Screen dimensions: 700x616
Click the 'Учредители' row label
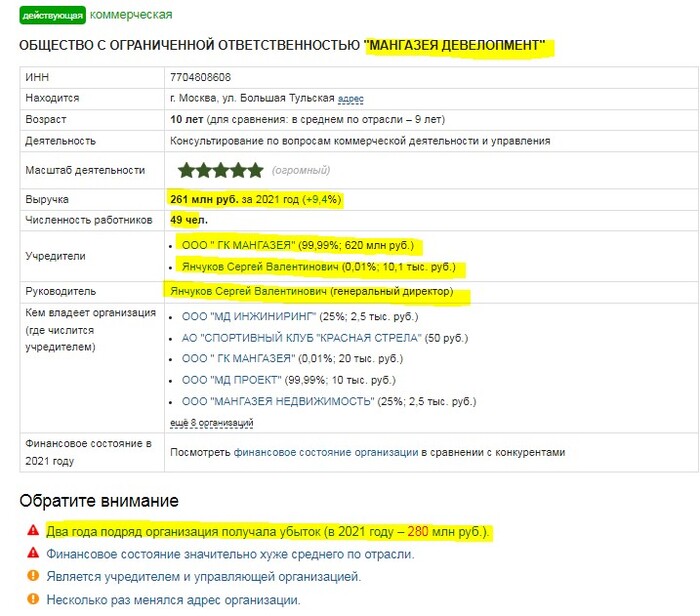pos(55,256)
